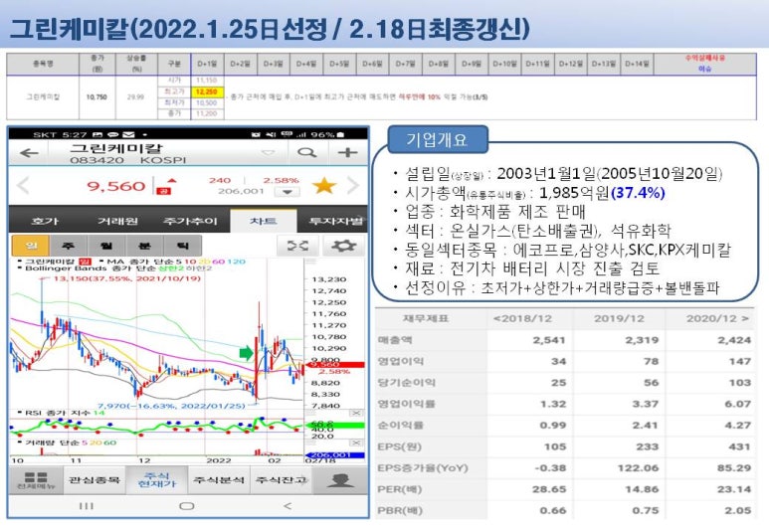Viewport: 769px width, 532px height.
Task: Click the 2019/12 column header
Action: point(619,319)
